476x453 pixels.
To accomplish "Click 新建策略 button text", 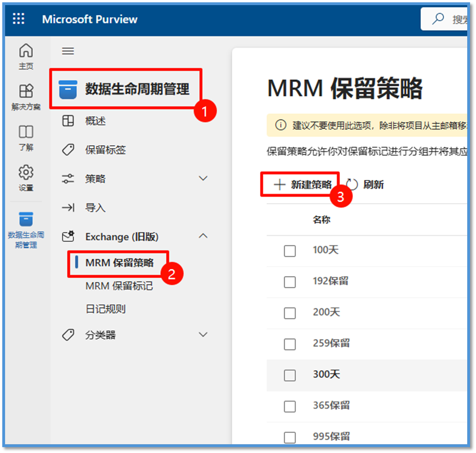I will click(x=311, y=184).
